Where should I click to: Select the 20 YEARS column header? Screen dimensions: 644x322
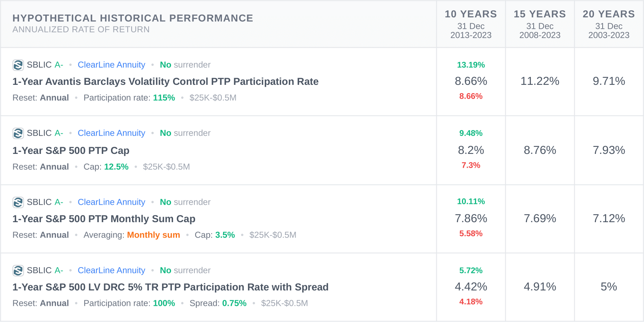tap(609, 14)
